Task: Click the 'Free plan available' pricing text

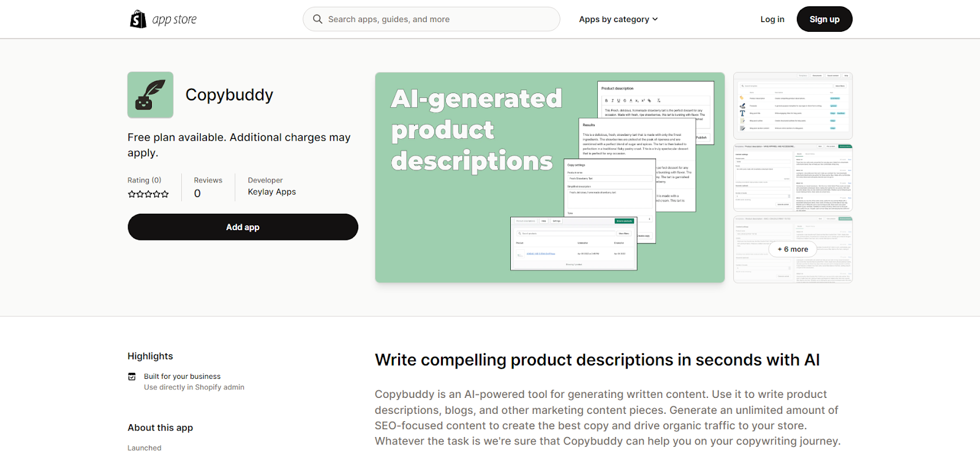Action: [x=239, y=145]
